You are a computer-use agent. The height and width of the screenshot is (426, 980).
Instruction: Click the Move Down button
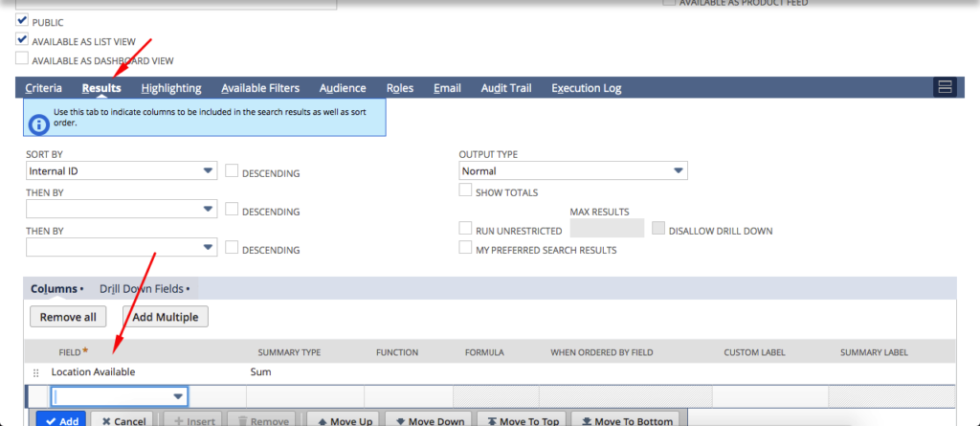pos(428,419)
